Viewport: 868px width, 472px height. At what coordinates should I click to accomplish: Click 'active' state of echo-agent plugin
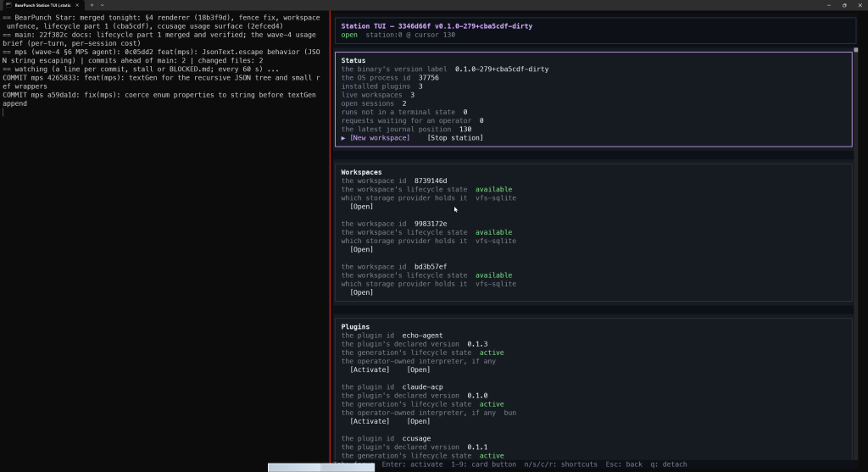click(x=492, y=353)
